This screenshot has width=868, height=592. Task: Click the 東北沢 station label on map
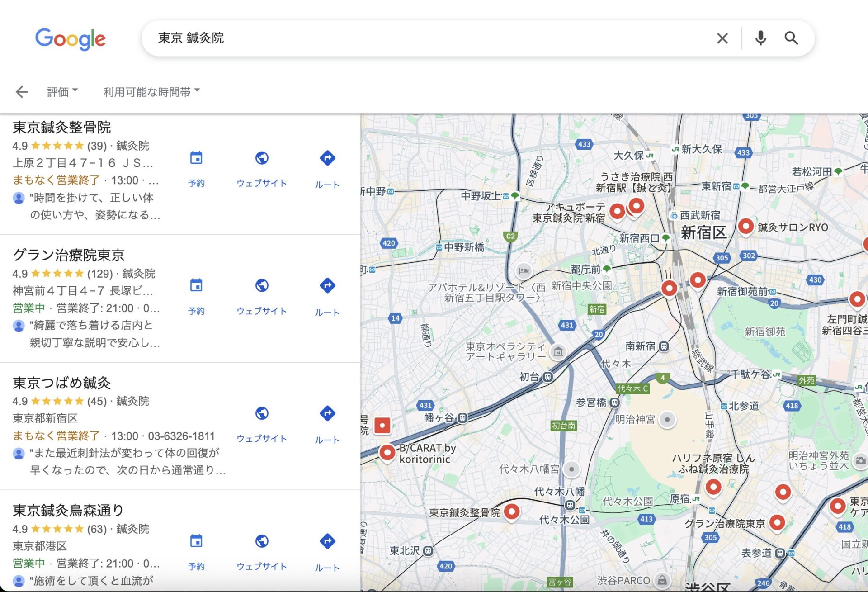405,551
